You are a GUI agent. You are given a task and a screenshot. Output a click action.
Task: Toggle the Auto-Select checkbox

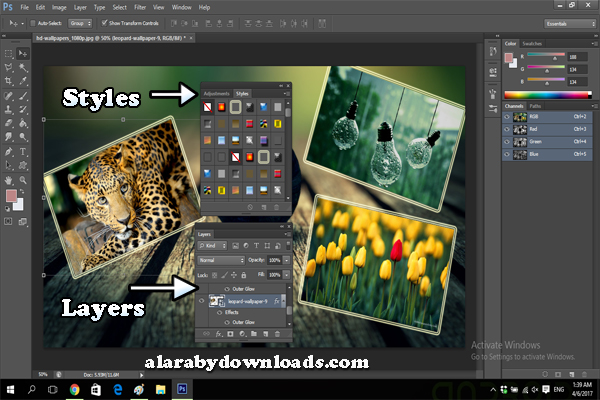[33, 23]
